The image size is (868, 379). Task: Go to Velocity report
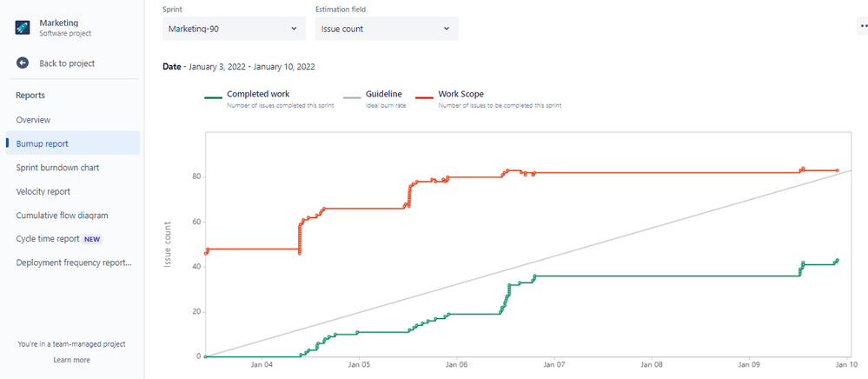click(43, 191)
